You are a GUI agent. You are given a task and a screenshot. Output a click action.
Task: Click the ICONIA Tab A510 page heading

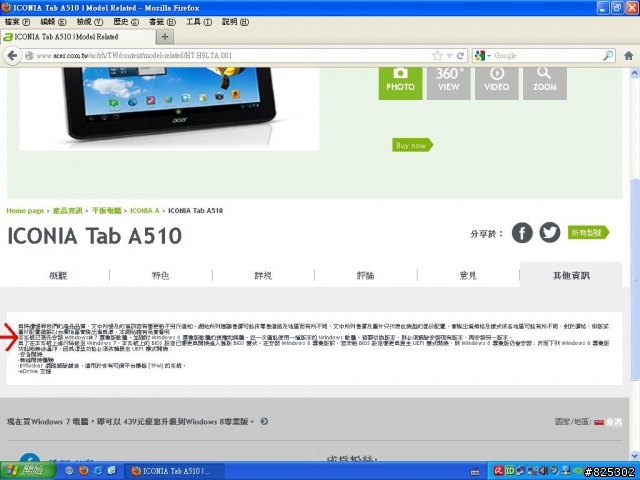pyautogui.click(x=95, y=236)
